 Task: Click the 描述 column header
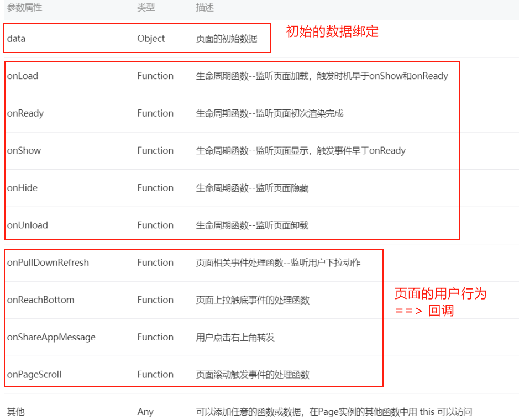(x=205, y=8)
